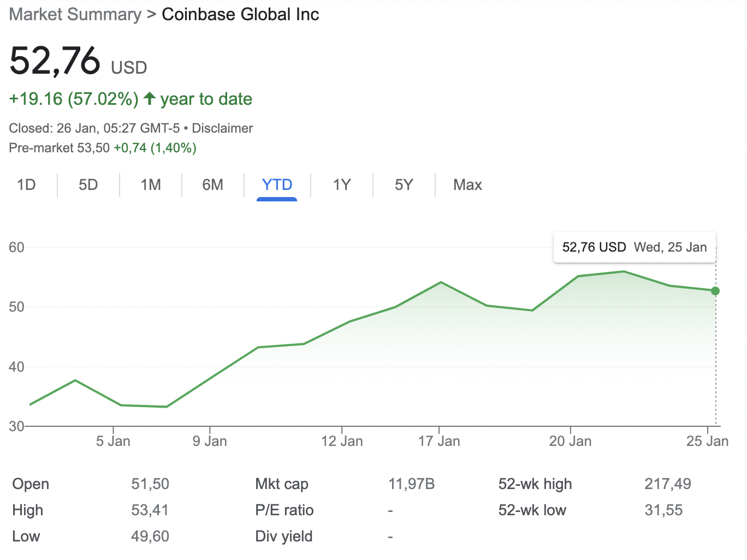The width and height of the screenshot is (747, 560).
Task: Click the Mkt cap label
Action: pyautogui.click(x=282, y=484)
